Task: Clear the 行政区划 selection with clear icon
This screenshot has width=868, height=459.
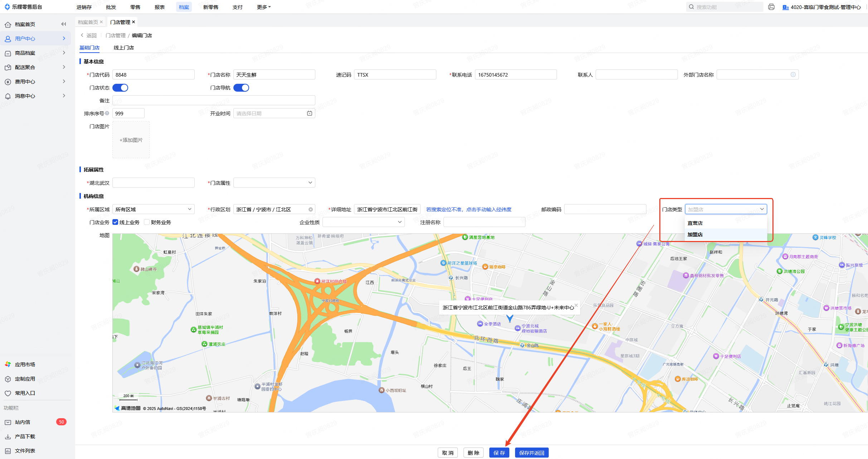Action: pos(311,209)
